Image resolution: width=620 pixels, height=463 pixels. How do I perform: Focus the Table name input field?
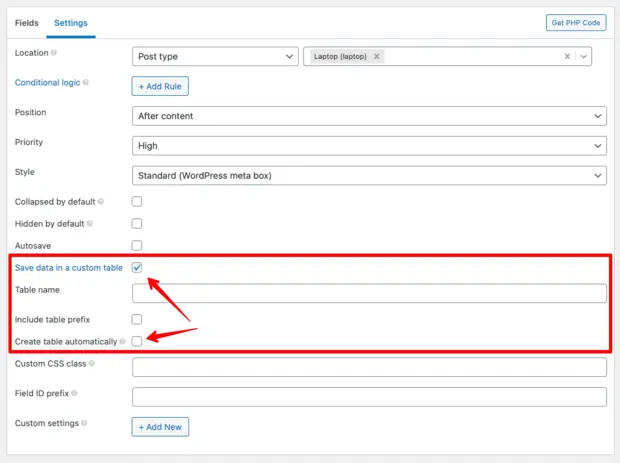pyautogui.click(x=369, y=293)
